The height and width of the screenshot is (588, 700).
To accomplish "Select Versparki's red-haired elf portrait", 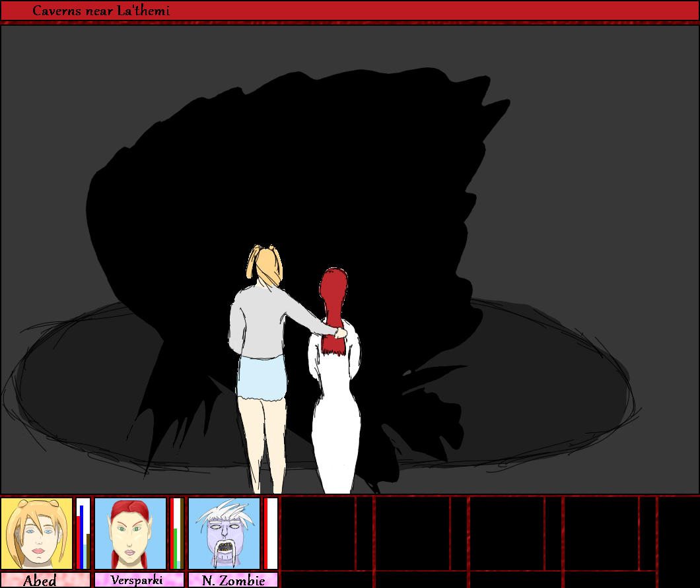I will click(x=130, y=533).
